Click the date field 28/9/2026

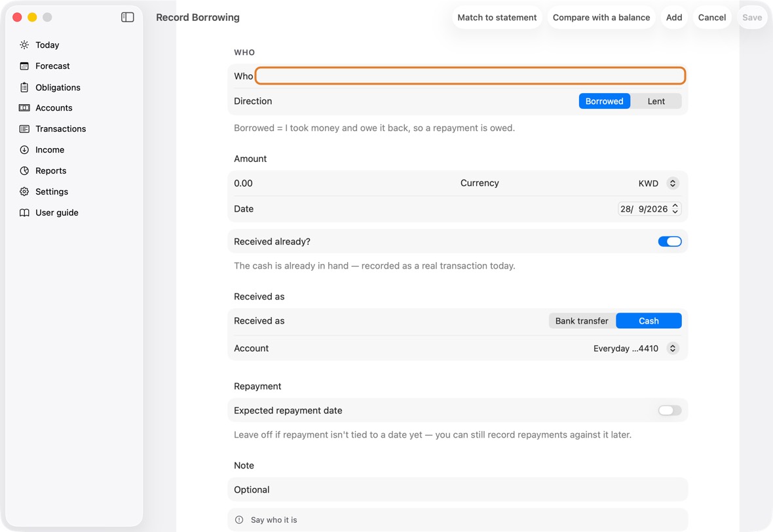click(x=644, y=209)
